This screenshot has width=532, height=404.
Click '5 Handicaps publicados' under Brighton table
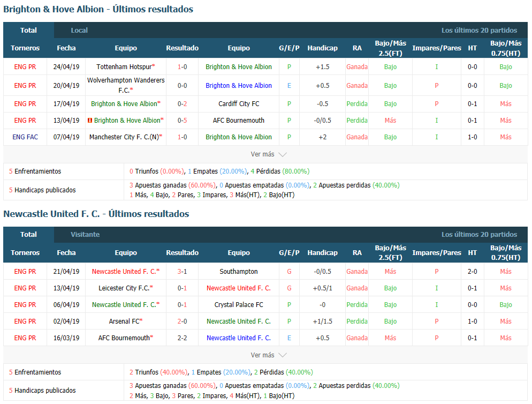(42, 190)
